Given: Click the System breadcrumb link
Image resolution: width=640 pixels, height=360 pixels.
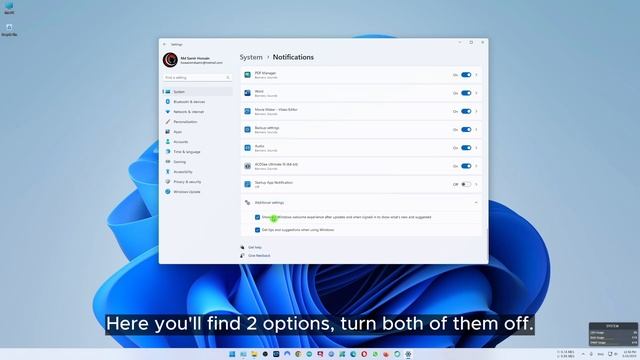Looking at the screenshot, I should 251,57.
